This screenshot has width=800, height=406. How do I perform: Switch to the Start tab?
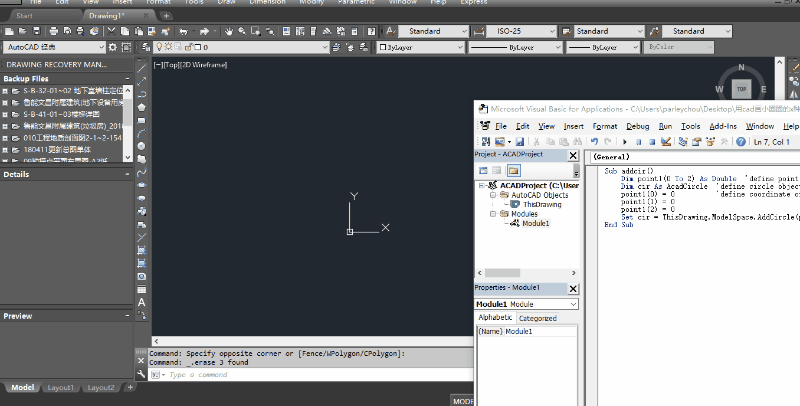(x=24, y=16)
